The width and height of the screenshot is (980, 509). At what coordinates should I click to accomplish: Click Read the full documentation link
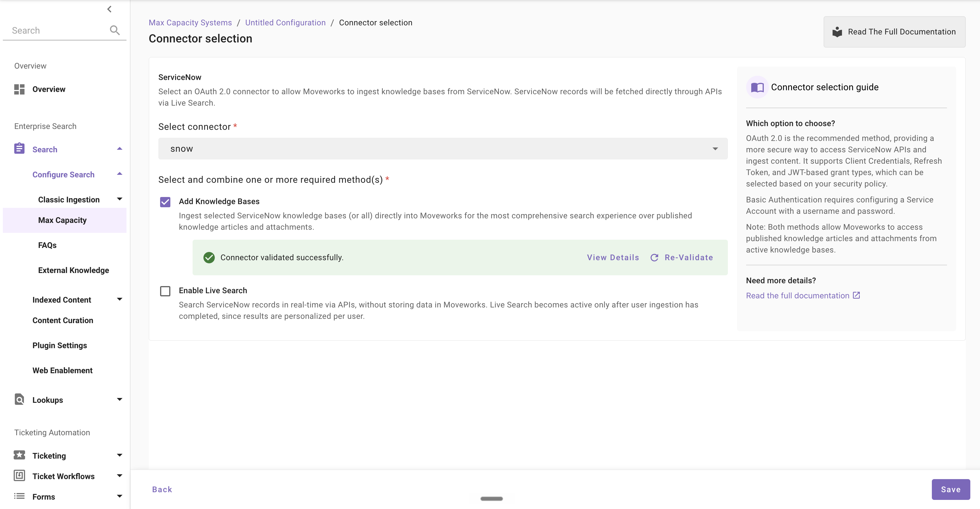[x=797, y=295]
